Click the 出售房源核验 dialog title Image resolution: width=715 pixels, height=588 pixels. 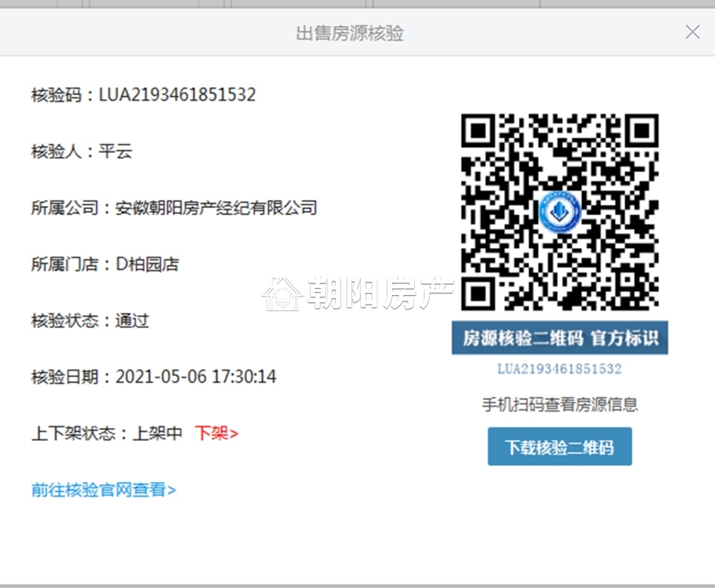pyautogui.click(x=350, y=34)
